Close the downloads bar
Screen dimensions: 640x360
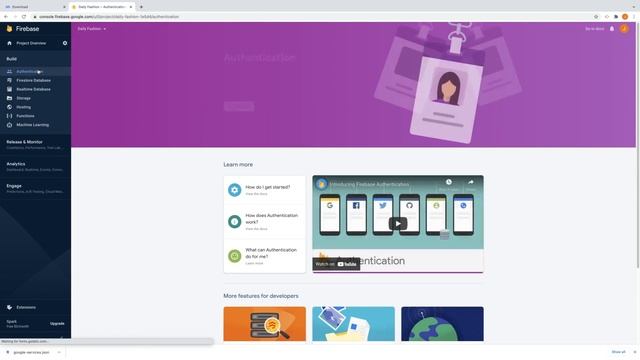click(x=635, y=352)
